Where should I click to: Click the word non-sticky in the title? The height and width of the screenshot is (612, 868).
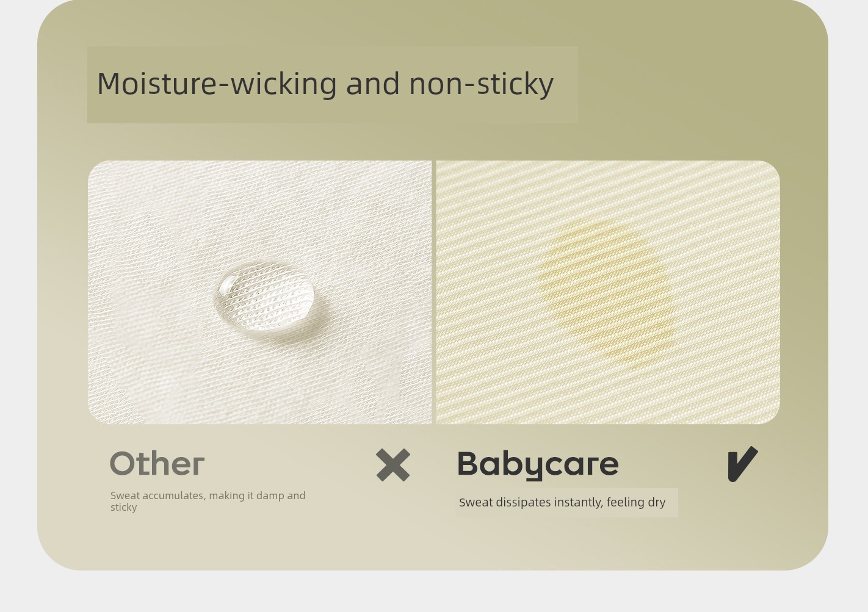pos(482,84)
